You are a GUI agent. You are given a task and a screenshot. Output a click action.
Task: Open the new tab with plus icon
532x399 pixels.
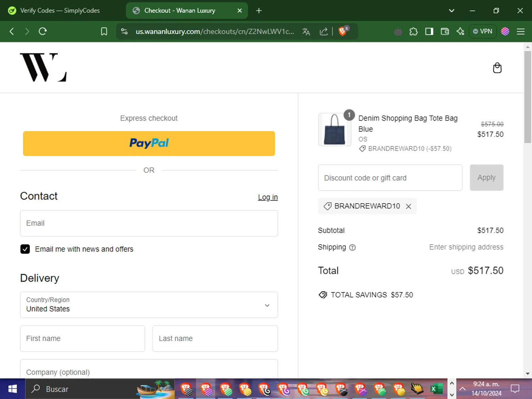click(259, 11)
